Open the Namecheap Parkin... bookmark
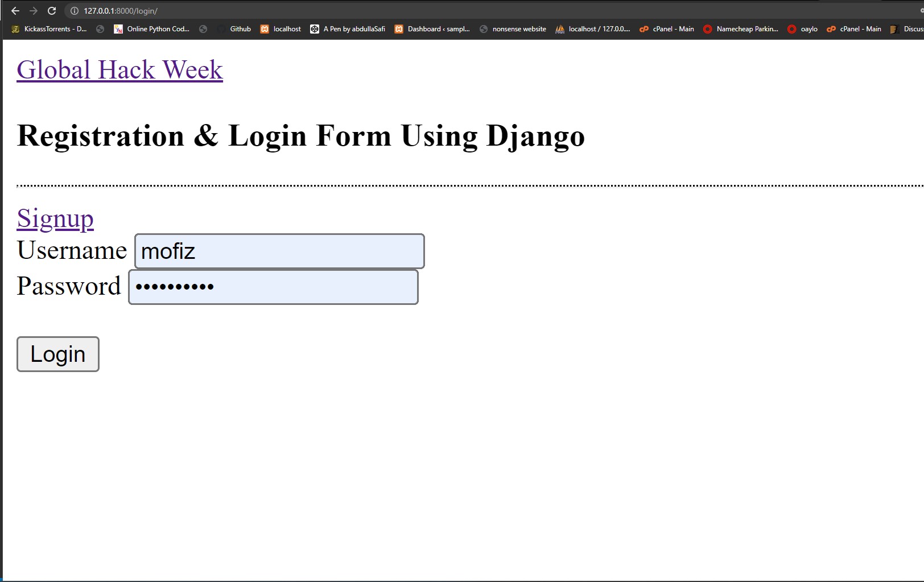 [x=741, y=29]
